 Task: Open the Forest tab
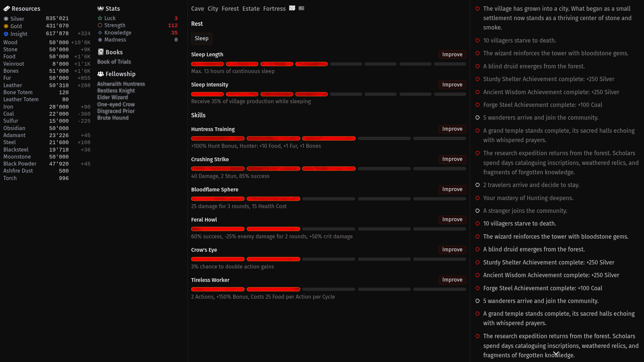[230, 9]
